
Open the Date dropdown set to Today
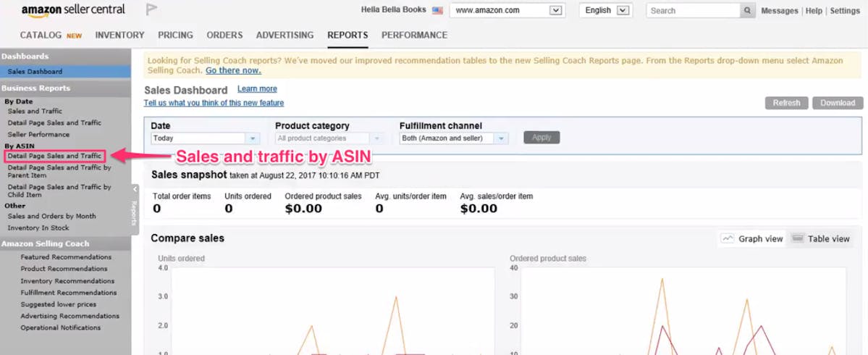coord(205,138)
